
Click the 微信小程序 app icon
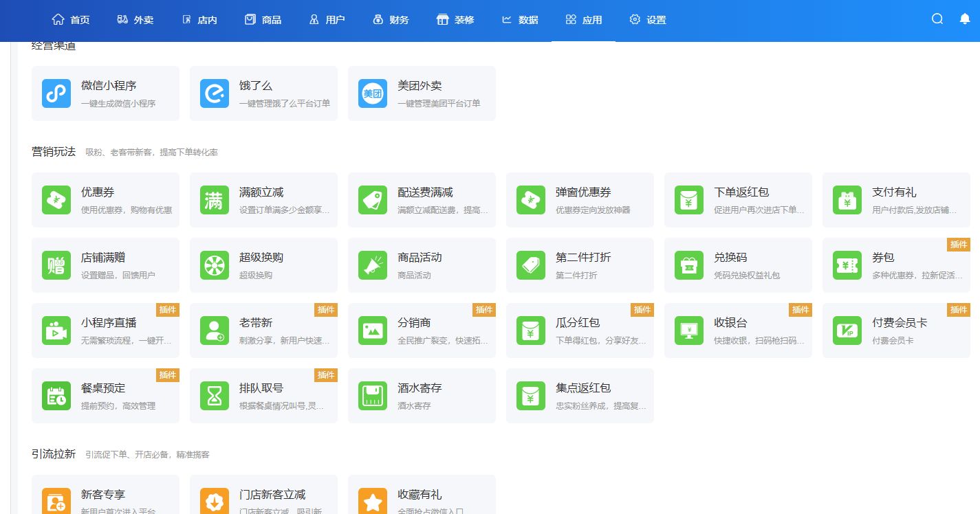tap(56, 93)
